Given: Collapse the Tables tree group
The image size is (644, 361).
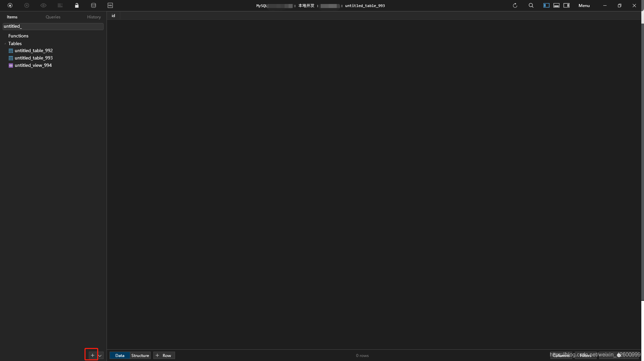Looking at the screenshot, I should pyautogui.click(x=5, y=44).
